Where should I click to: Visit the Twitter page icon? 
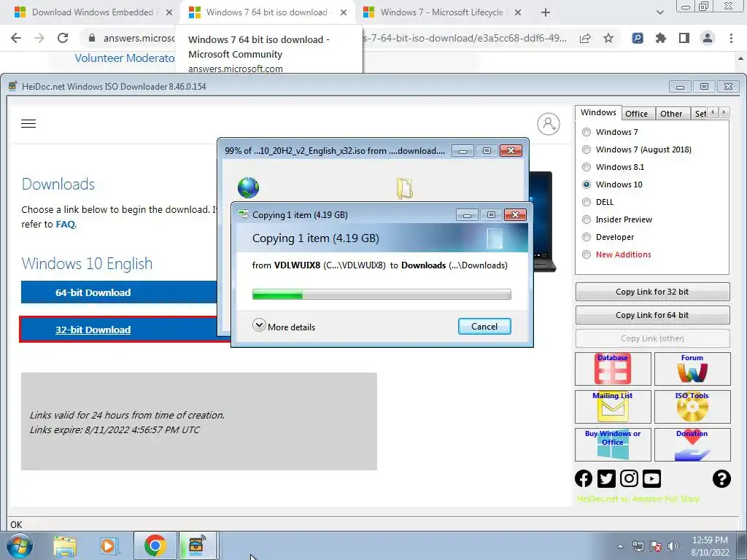[x=606, y=478]
